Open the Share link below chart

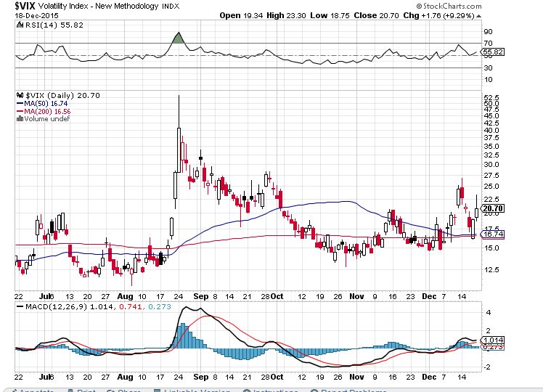pos(123,391)
